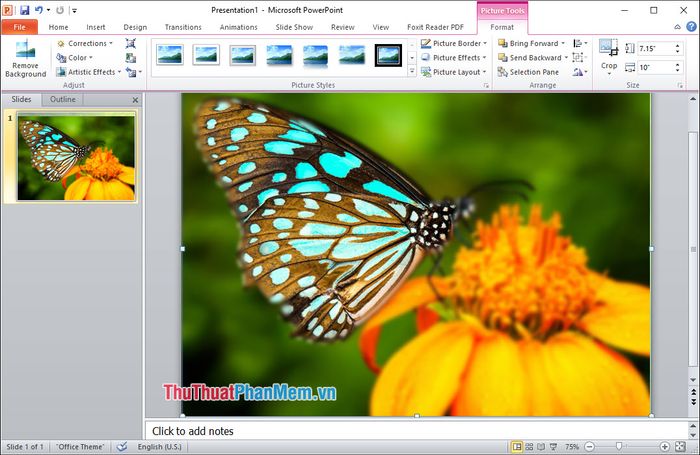This screenshot has height=455, width=700.
Task: Open Picture Layout dropdown
Action: [454, 72]
